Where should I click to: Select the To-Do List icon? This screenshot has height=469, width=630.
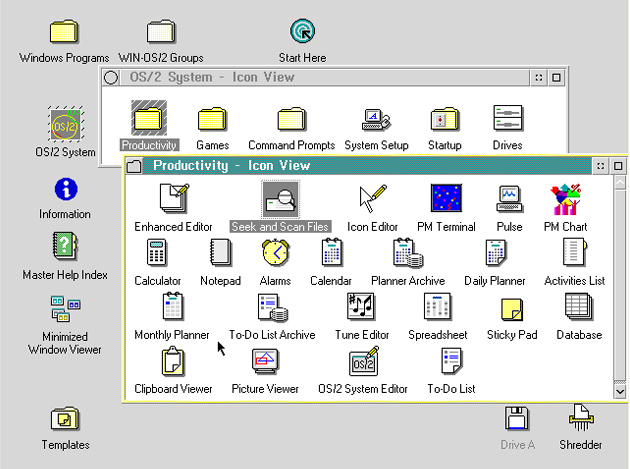point(452,361)
